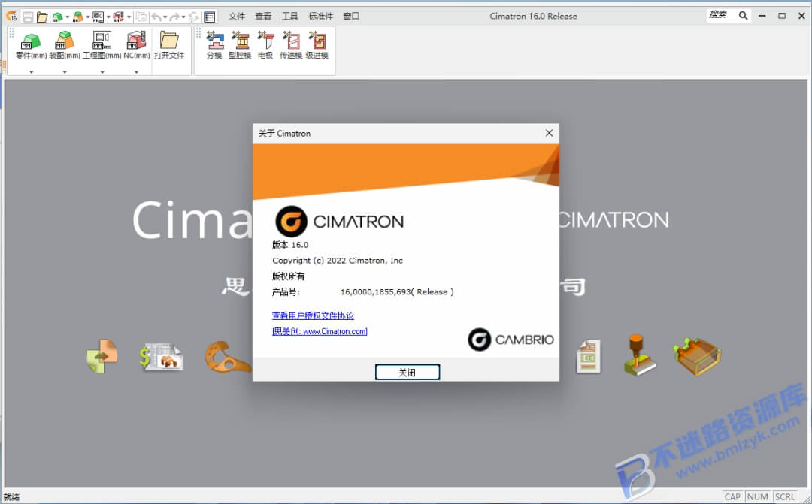Launch the 分模 parting tool
The image size is (812, 504).
pyautogui.click(x=214, y=45)
